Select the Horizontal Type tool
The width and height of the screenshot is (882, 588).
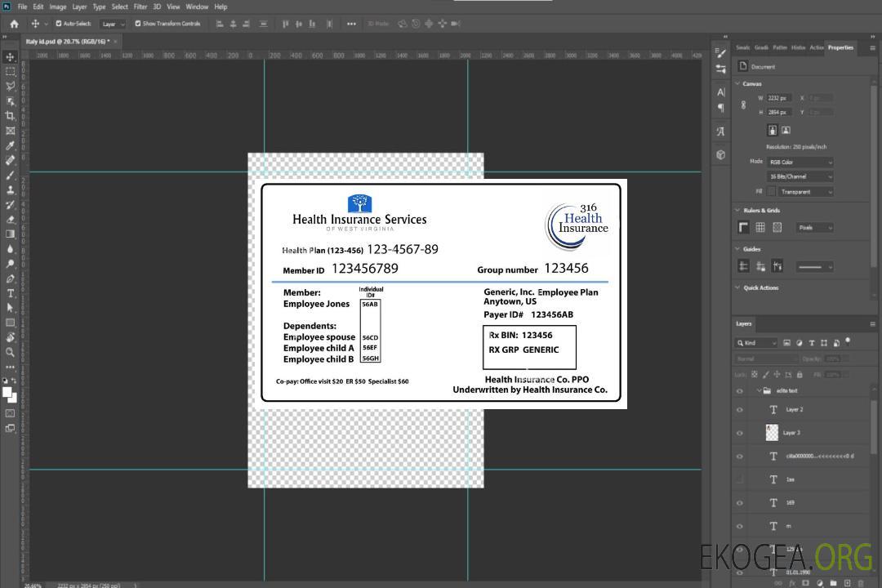(x=10, y=293)
